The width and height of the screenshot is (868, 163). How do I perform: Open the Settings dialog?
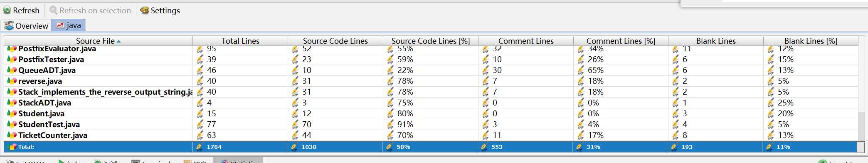point(160,10)
